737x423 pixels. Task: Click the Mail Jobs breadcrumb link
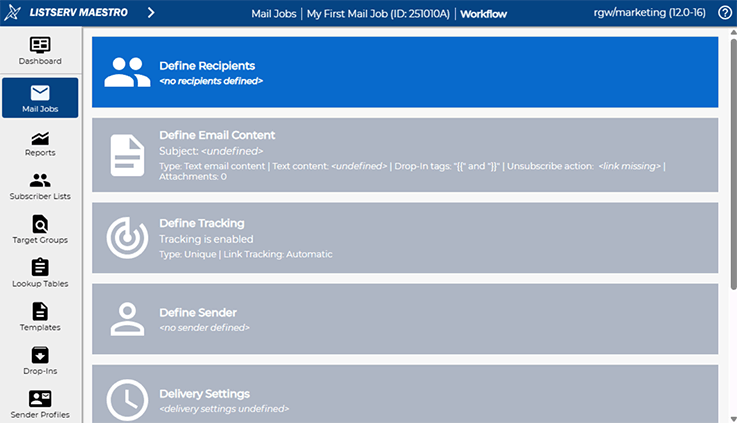pos(273,14)
